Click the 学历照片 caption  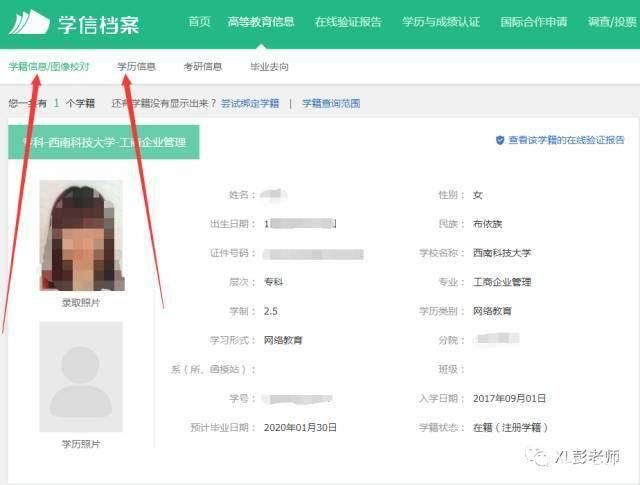click(81, 444)
